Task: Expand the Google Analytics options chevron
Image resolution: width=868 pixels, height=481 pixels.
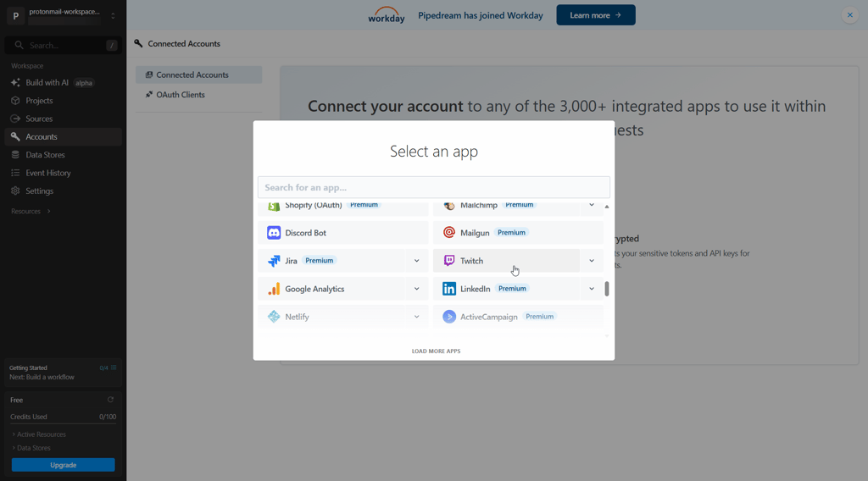Action: (x=416, y=289)
